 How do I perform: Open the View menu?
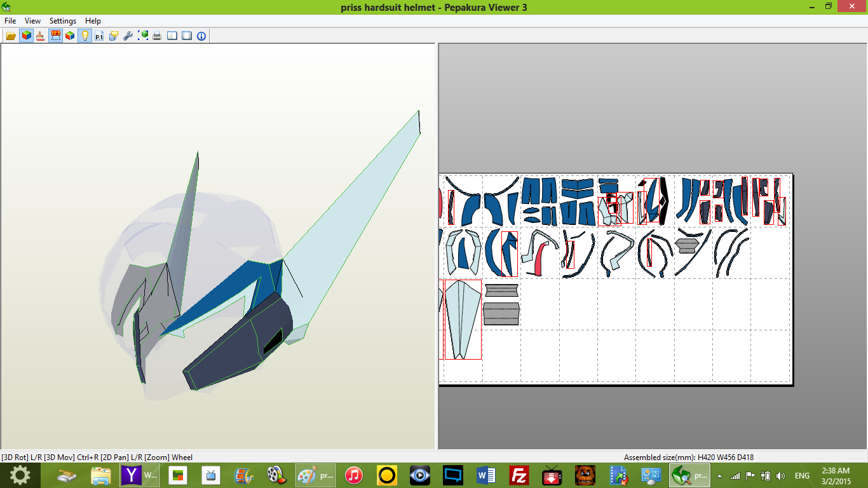click(32, 21)
